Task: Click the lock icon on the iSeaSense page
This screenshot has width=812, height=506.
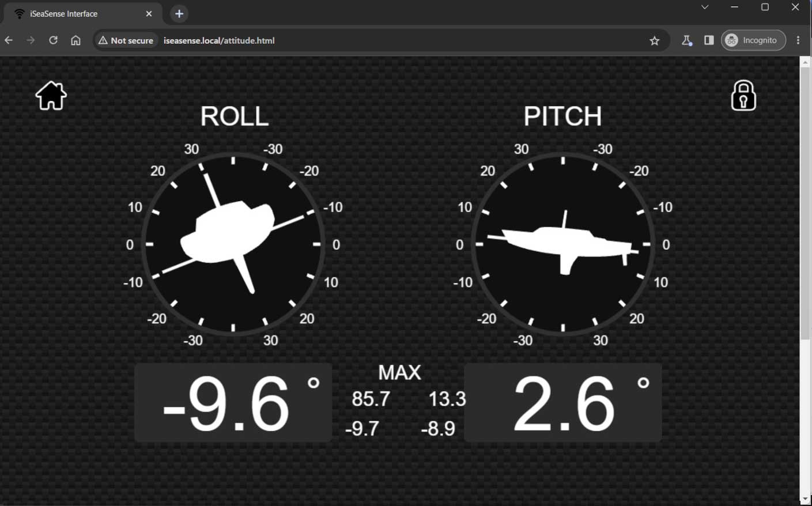Action: (743, 95)
